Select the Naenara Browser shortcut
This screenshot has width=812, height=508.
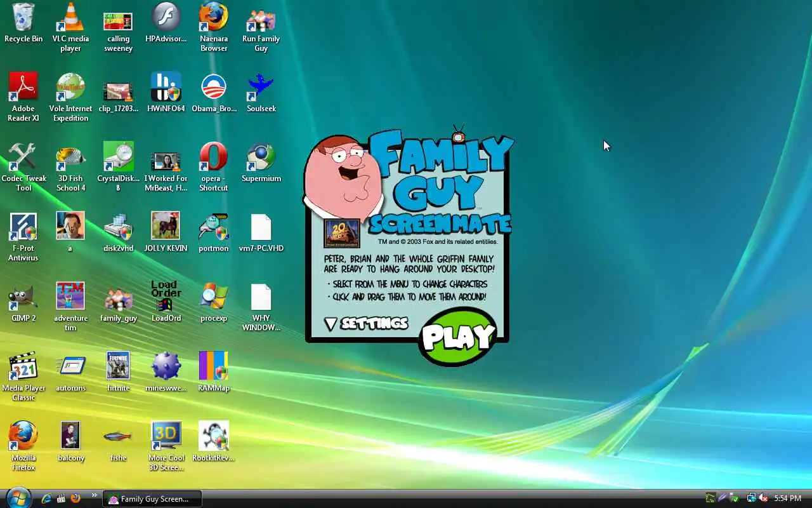[x=214, y=27]
